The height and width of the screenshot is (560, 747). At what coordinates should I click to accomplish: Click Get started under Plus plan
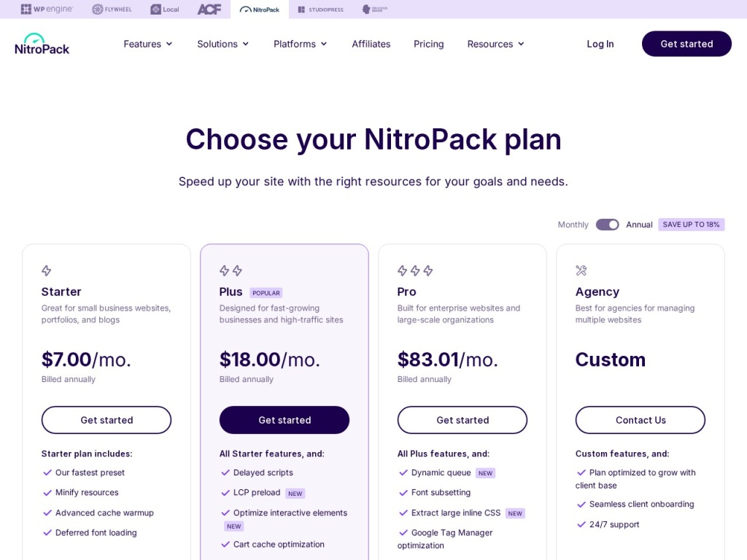(x=285, y=420)
